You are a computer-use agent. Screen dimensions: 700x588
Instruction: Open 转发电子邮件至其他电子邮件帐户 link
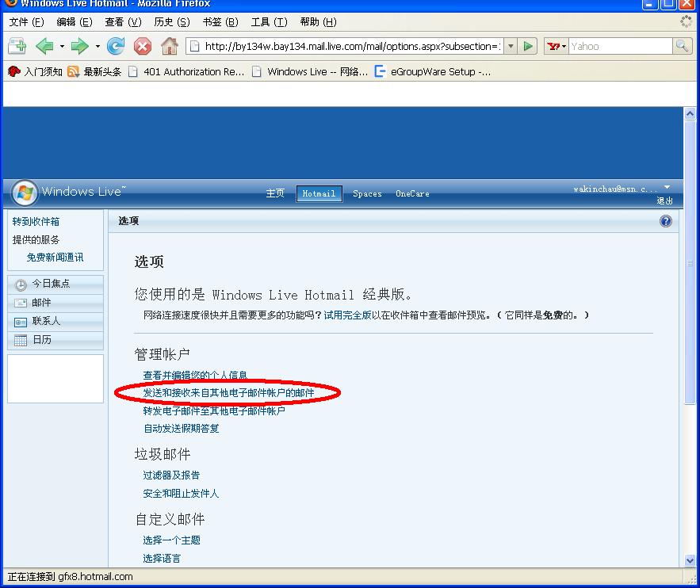tap(214, 410)
